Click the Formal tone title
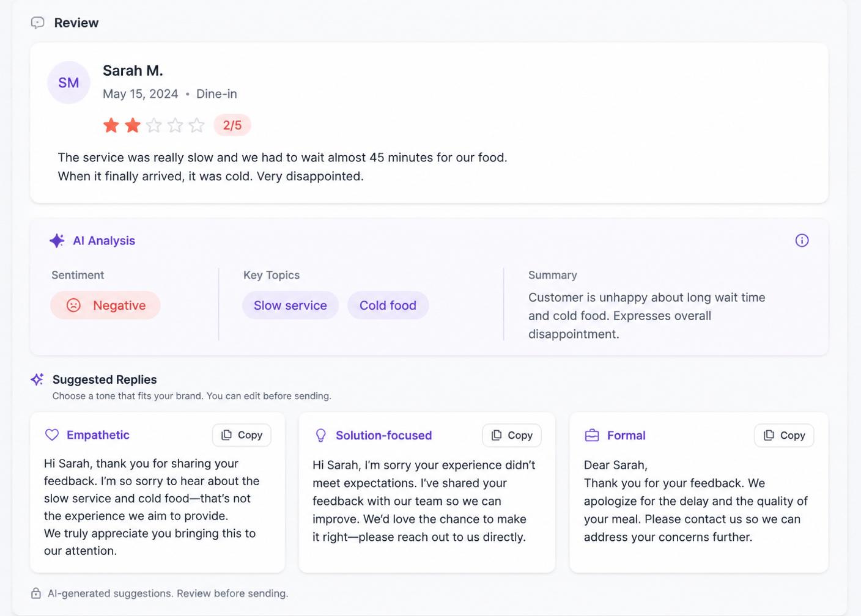 point(626,436)
